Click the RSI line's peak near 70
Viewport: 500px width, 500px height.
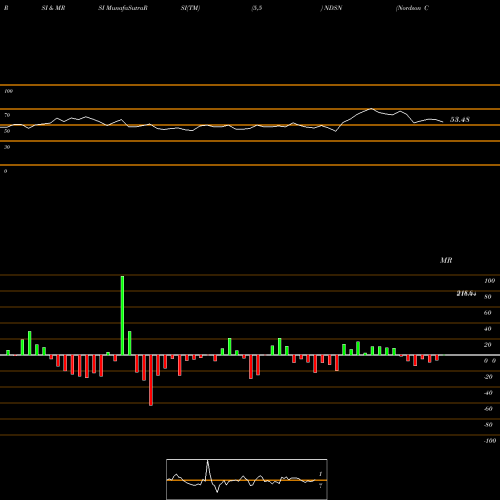[x=371, y=109]
